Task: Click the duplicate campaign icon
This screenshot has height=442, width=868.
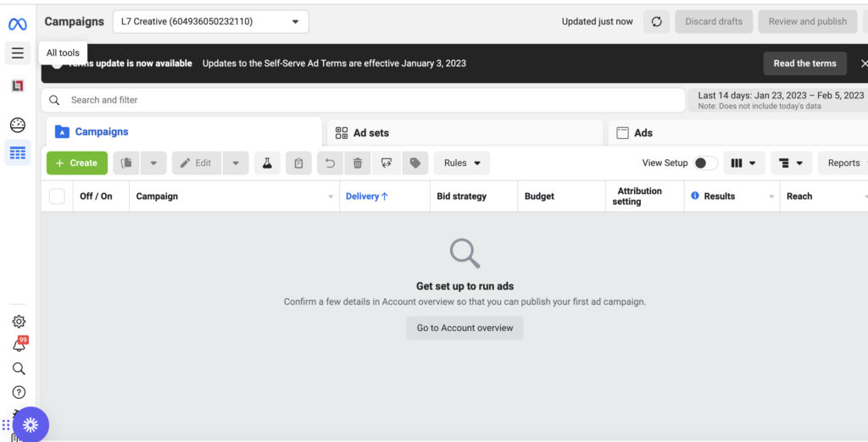Action: click(126, 163)
